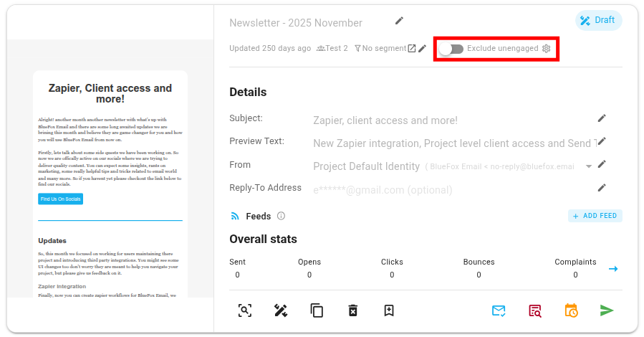Open detailed stats arrow

[613, 269]
